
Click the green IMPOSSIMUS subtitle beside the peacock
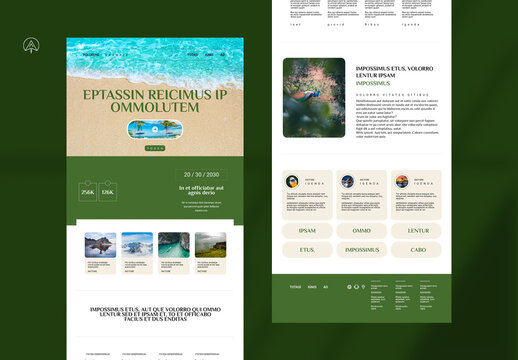373,83
